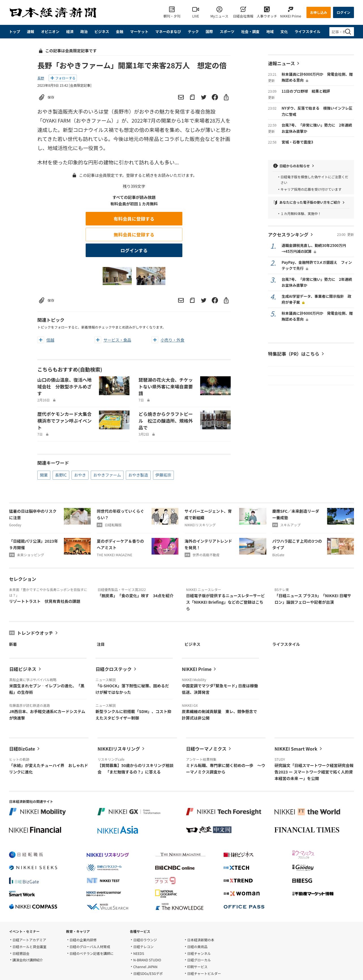Click the bottom Facebook icon
363x980 pixels.
coord(215,301)
